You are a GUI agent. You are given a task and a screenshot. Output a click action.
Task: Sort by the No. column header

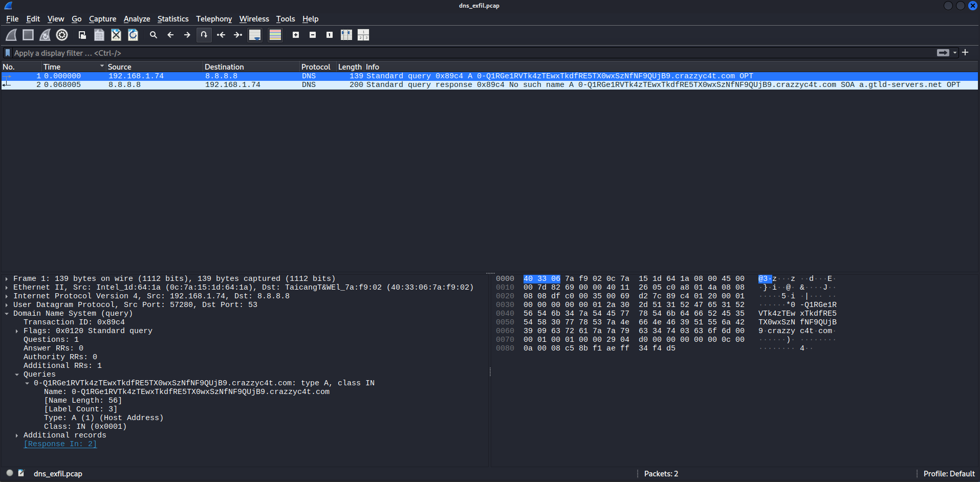[21, 67]
